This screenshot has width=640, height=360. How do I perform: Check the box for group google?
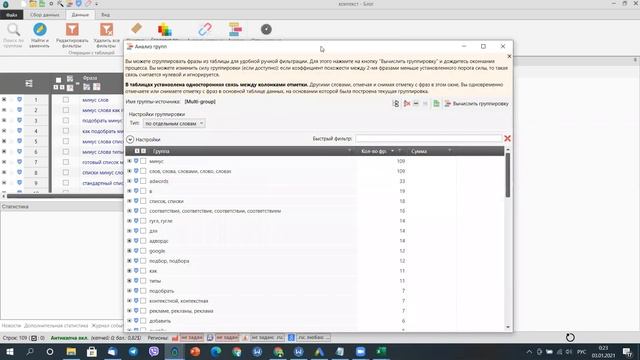point(143,251)
